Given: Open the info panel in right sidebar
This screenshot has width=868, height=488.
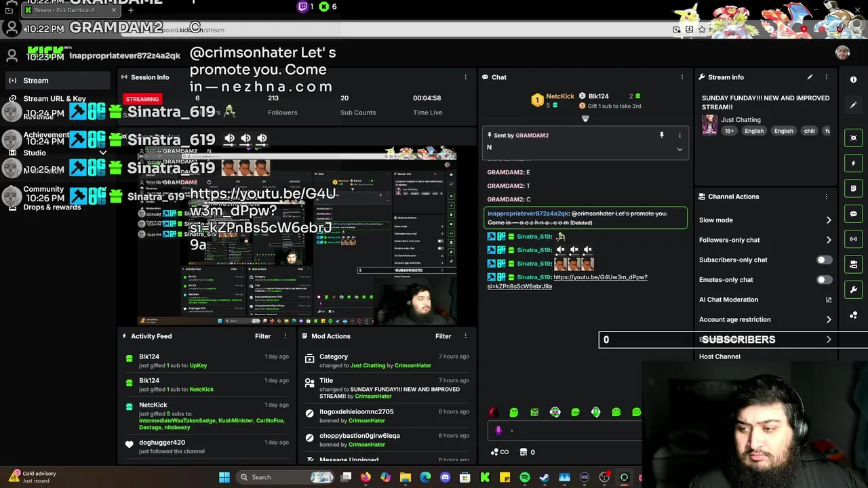Looking at the screenshot, I should (853, 79).
